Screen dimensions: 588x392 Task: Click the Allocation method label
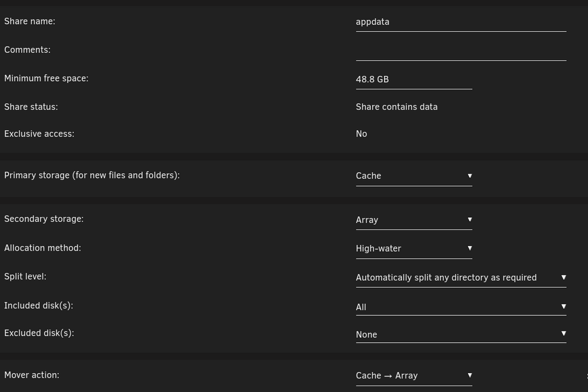(42, 248)
